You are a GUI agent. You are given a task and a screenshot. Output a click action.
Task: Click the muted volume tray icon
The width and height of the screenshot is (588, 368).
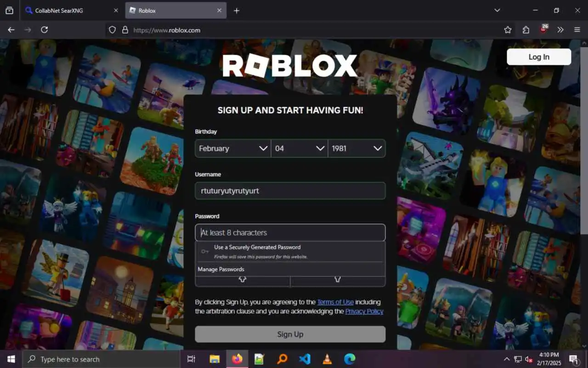529,359
